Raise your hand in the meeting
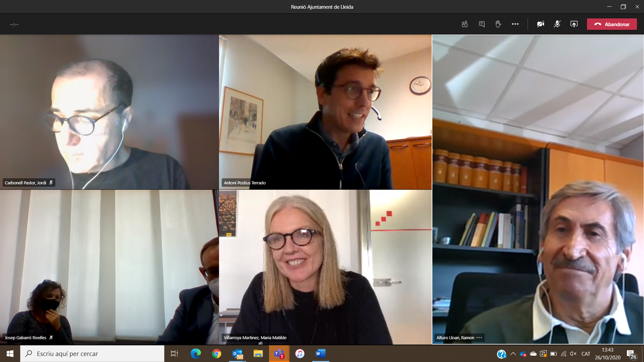Image resolution: width=644 pixels, height=362 pixels. click(x=498, y=24)
